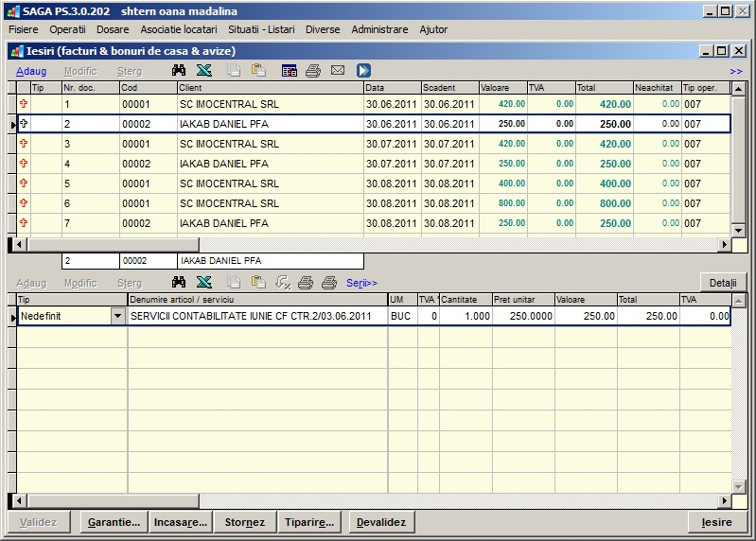Click the Data column header
756x541 pixels.
[x=393, y=88]
